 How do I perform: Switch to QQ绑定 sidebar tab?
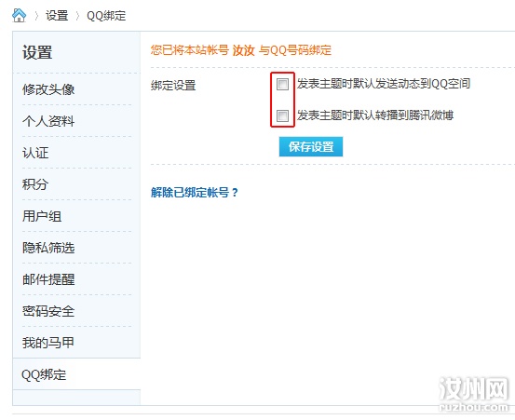click(x=44, y=374)
